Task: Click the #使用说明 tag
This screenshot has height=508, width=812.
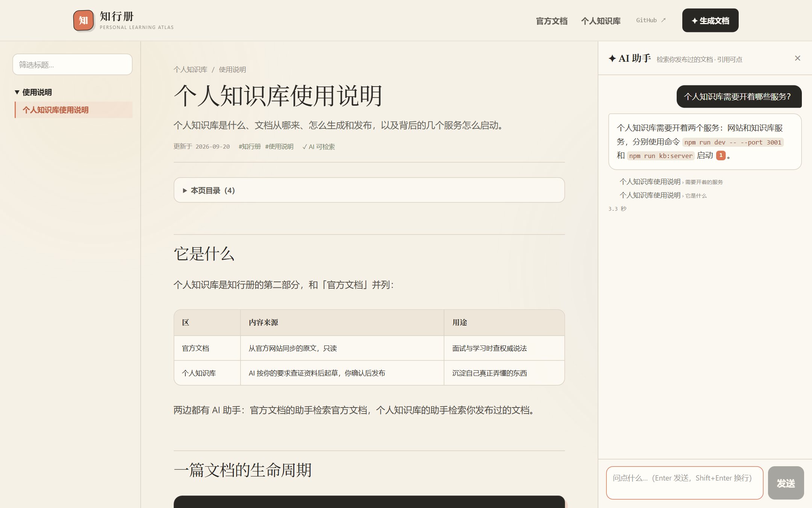Action: (x=279, y=147)
